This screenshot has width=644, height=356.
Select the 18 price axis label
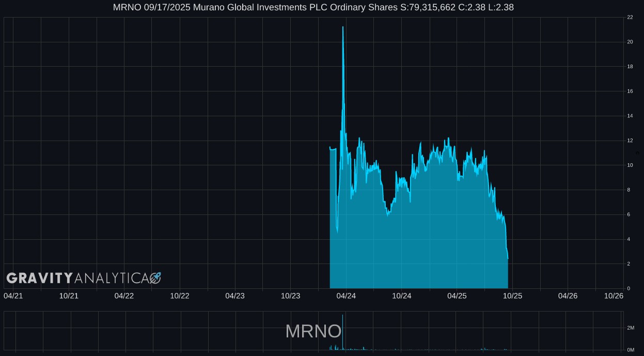[x=630, y=67]
